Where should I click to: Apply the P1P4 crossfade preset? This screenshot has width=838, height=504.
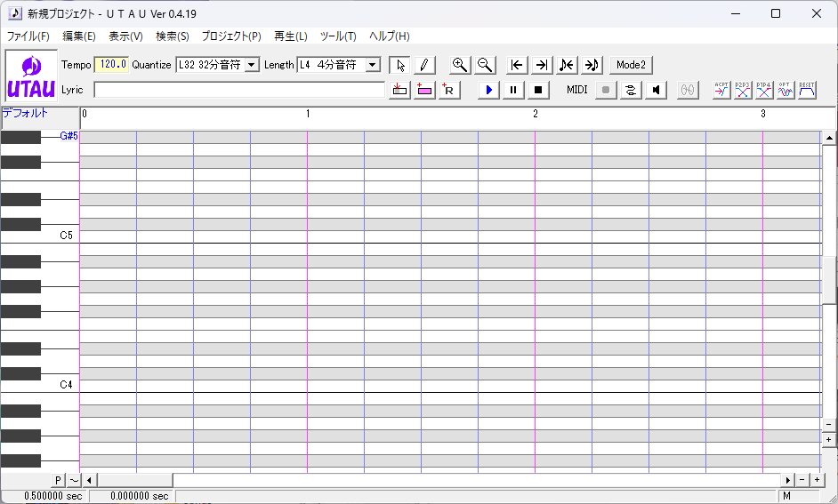(763, 90)
